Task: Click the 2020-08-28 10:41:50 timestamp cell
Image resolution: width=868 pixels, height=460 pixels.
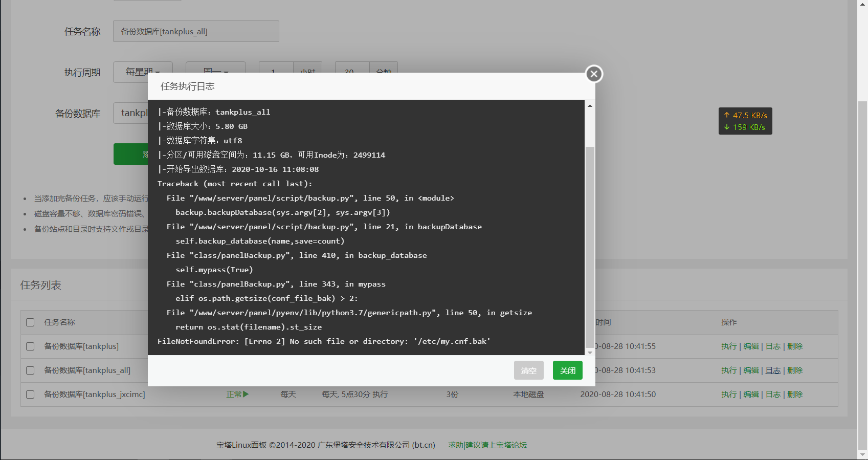Action: tap(618, 395)
